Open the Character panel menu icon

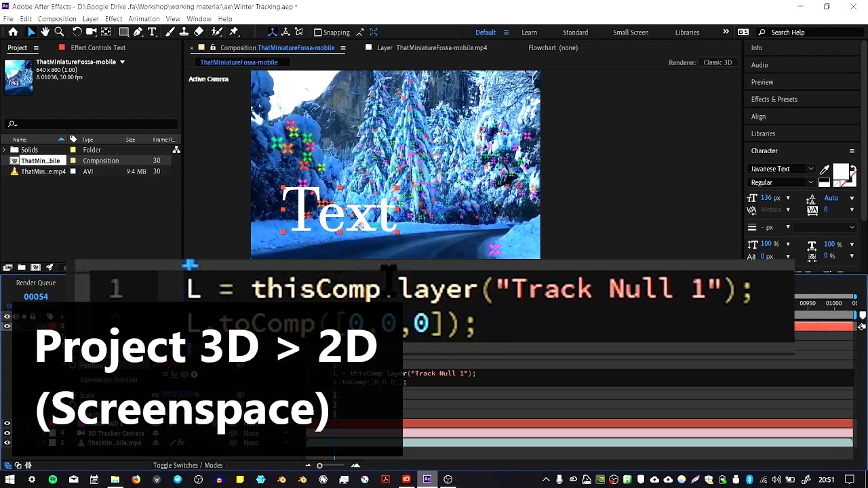(x=852, y=150)
